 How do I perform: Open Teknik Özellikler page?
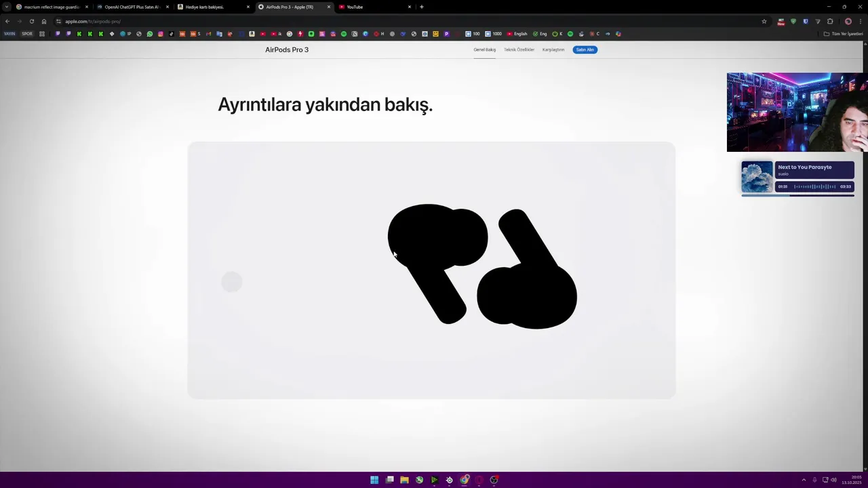(519, 49)
